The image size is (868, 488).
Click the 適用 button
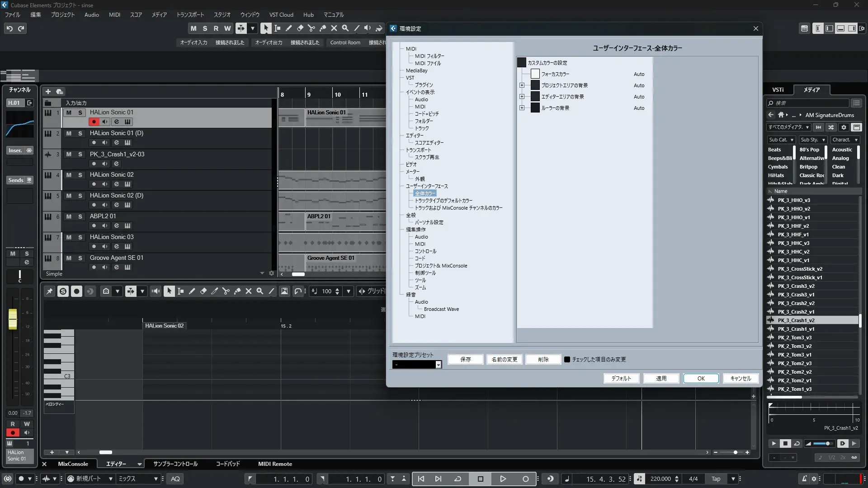tap(661, 379)
